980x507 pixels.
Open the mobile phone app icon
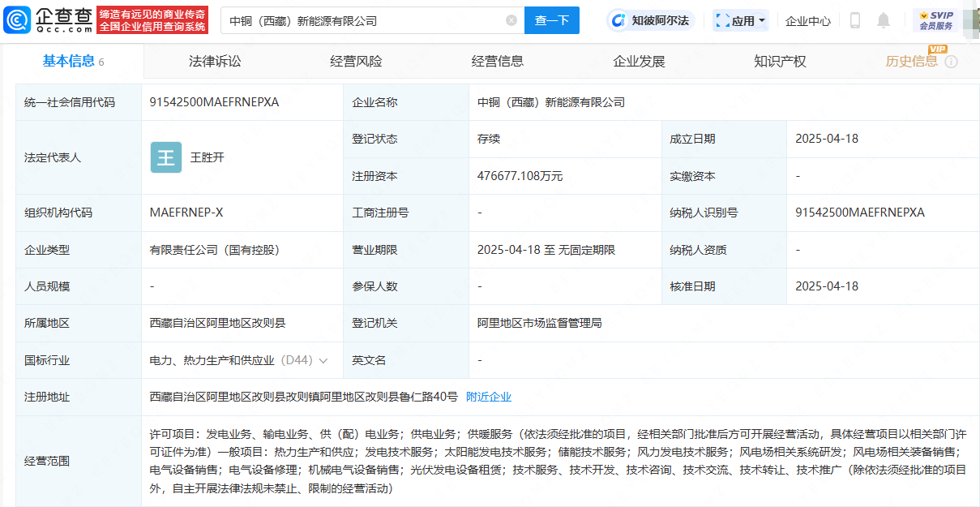[855, 20]
